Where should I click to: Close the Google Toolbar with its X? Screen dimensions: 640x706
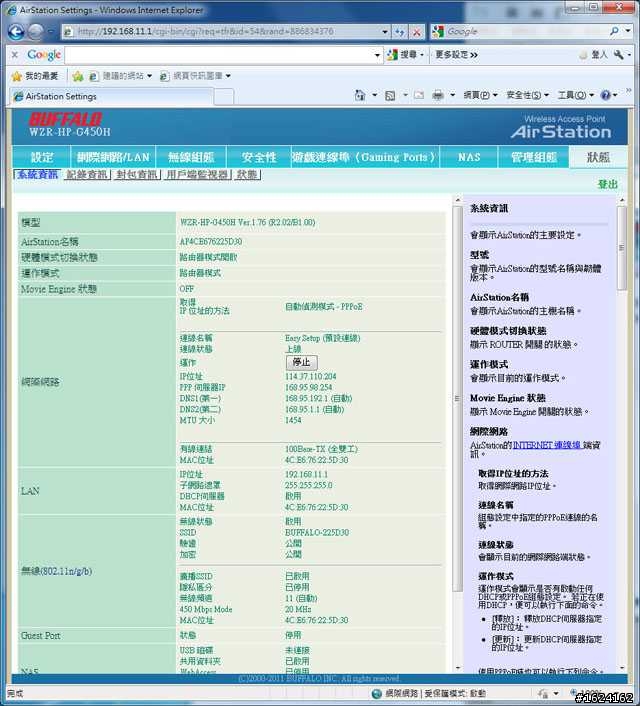coord(14,54)
